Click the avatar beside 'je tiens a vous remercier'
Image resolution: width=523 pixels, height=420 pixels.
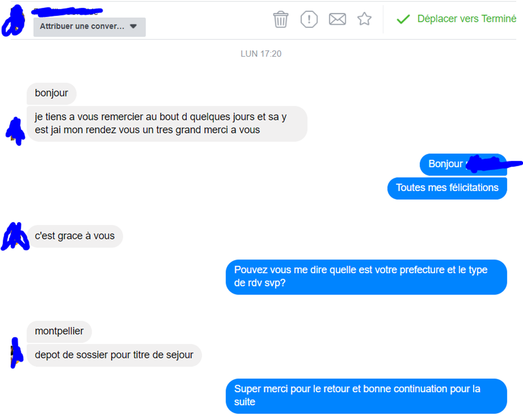(x=15, y=131)
